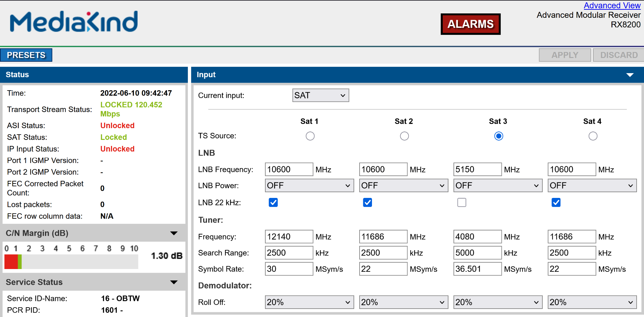Click the DISCARD button

pyautogui.click(x=619, y=55)
